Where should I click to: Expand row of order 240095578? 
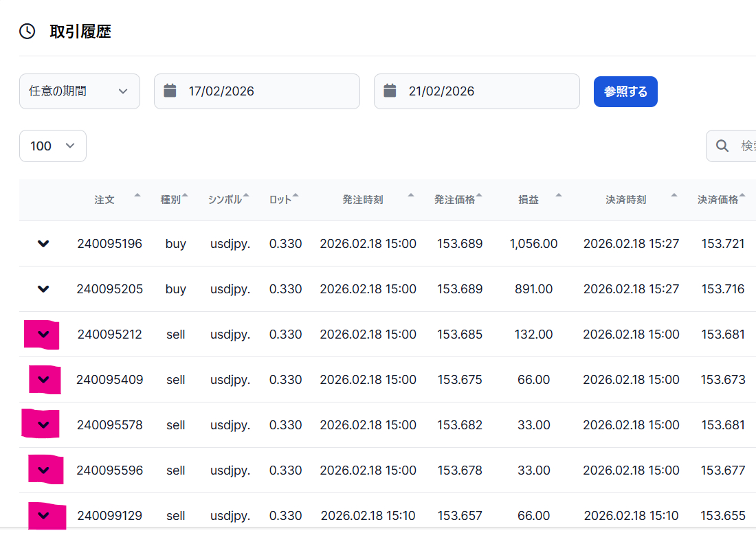[43, 425]
